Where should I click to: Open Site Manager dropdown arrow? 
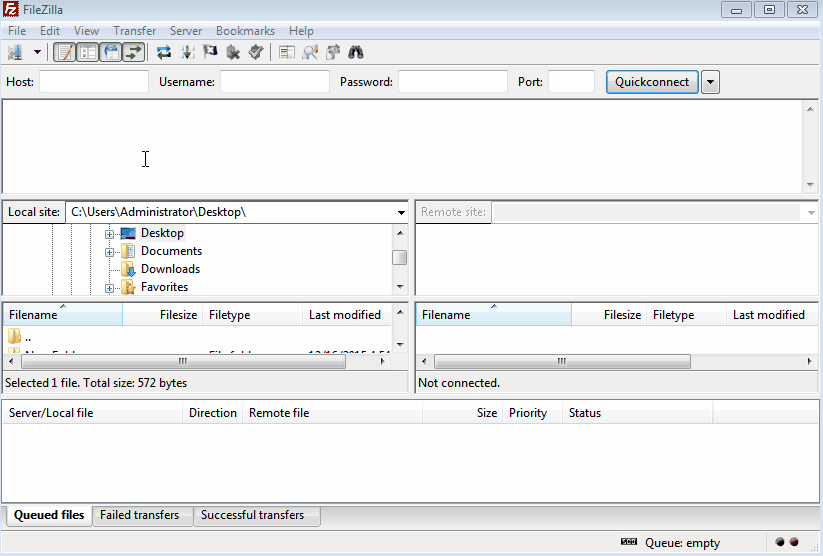point(37,52)
